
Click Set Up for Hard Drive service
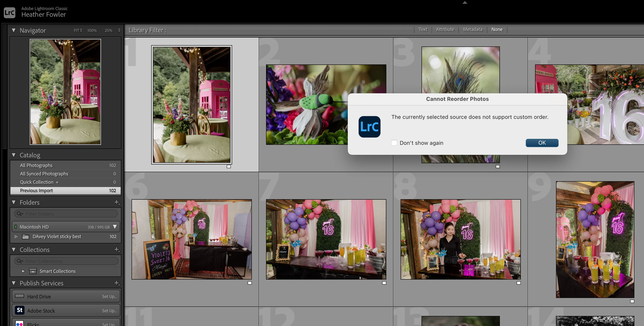click(109, 296)
